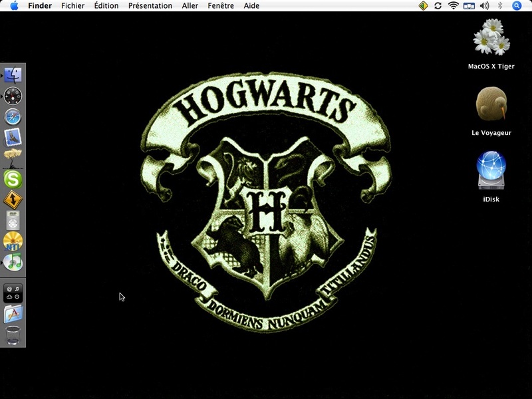Open the Displays menu bar item
Image resolution: width=532 pixels, height=399 pixels.
(469, 6)
